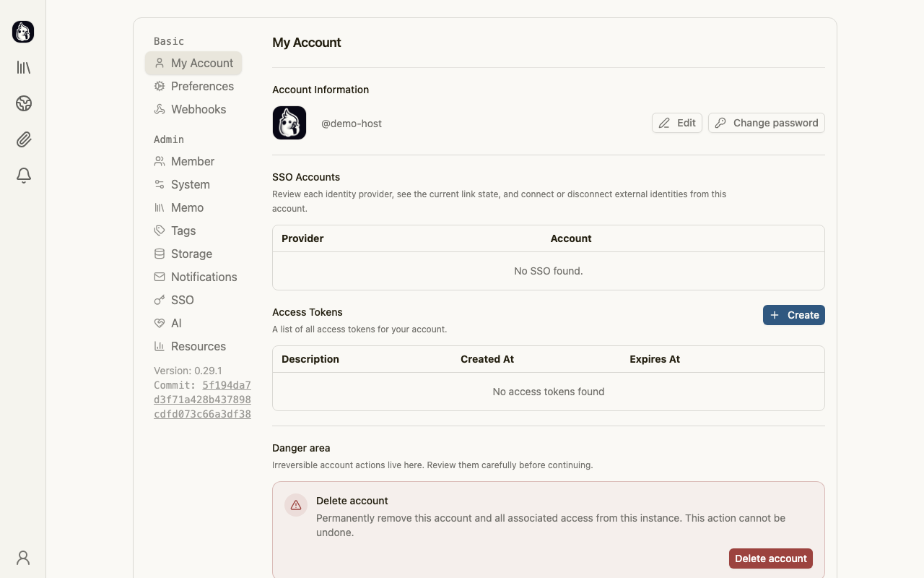Open Webhooks settings section
The image size is (924, 578).
[190, 109]
